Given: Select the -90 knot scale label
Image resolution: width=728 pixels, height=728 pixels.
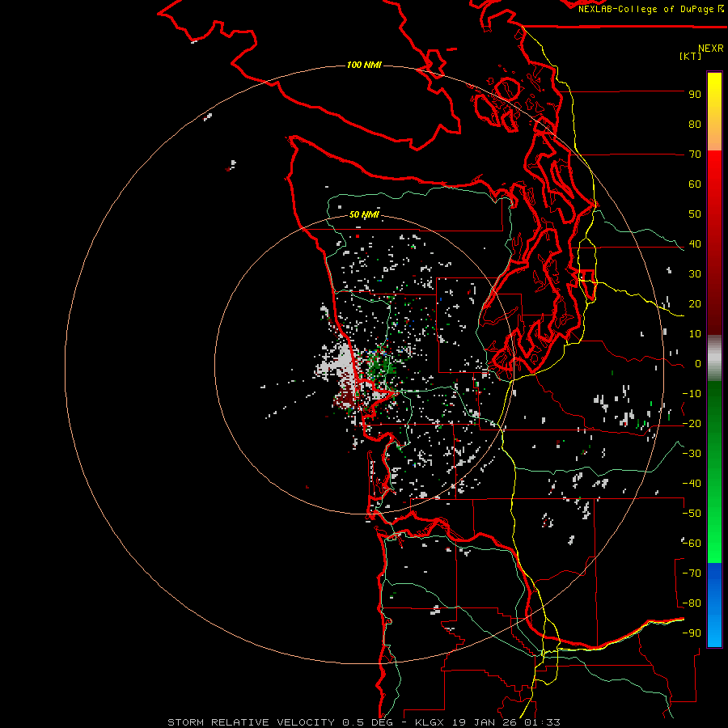Looking at the screenshot, I should point(692,633).
